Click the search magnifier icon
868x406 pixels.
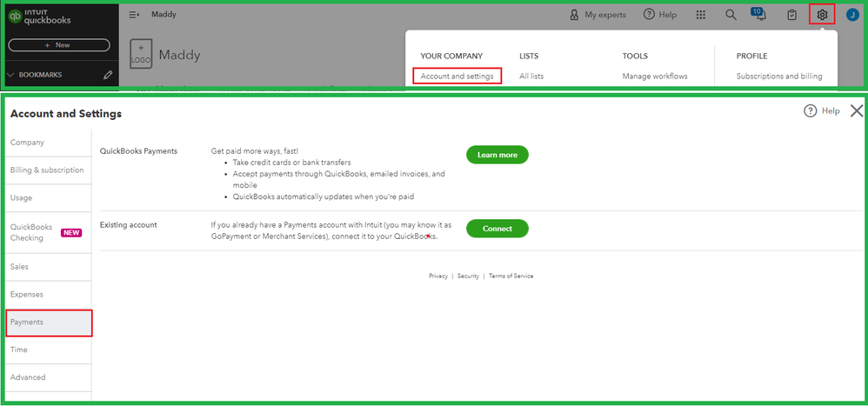coord(731,15)
